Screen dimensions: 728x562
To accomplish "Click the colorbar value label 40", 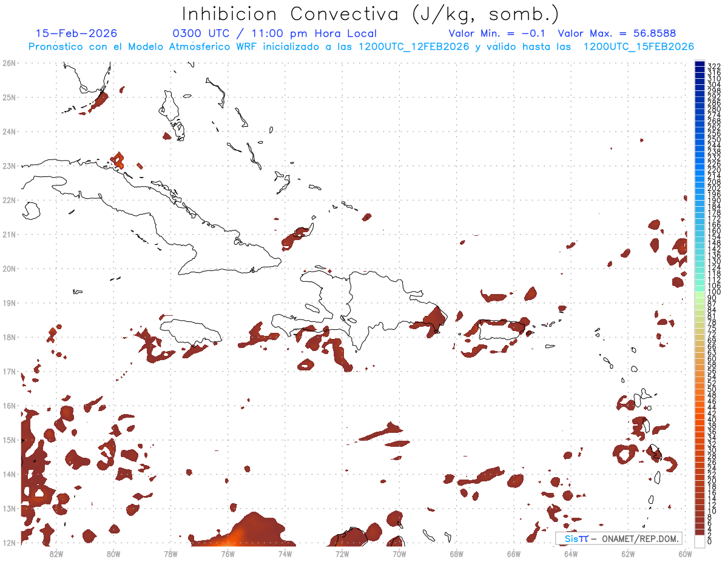I will [712, 420].
